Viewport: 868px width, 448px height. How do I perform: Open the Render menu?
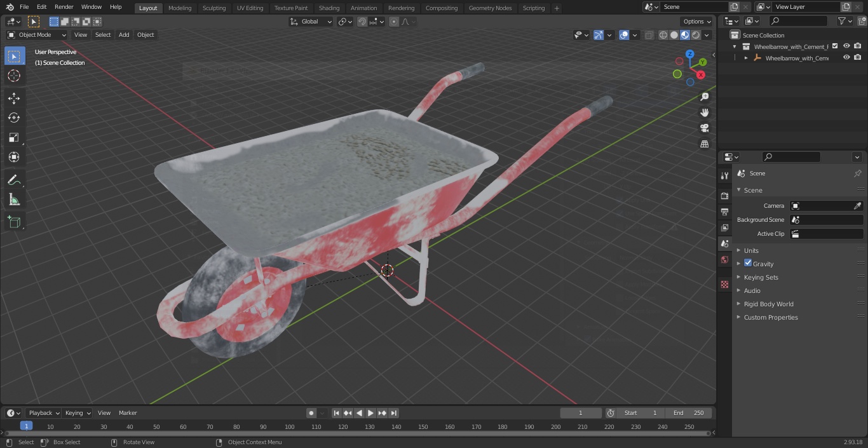pos(64,7)
